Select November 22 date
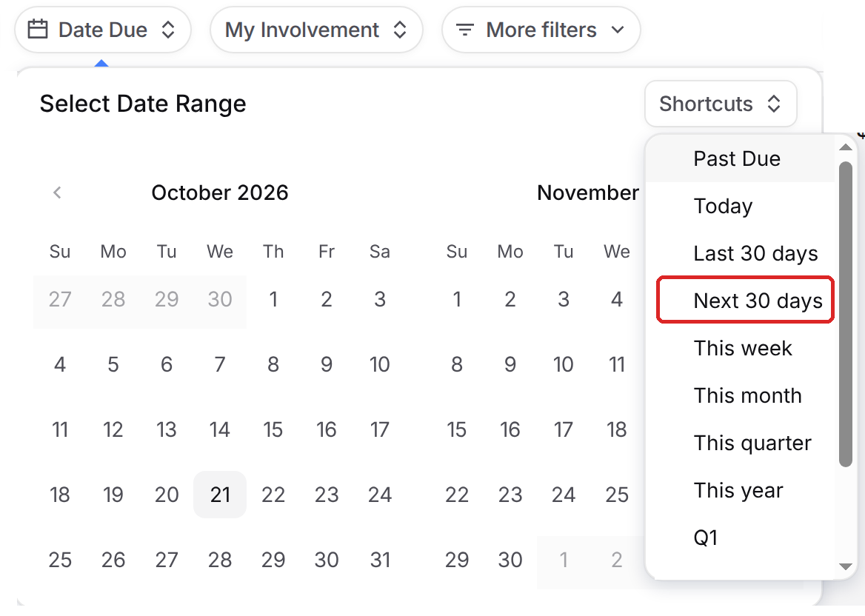Image resolution: width=865 pixels, height=616 pixels. coord(457,495)
